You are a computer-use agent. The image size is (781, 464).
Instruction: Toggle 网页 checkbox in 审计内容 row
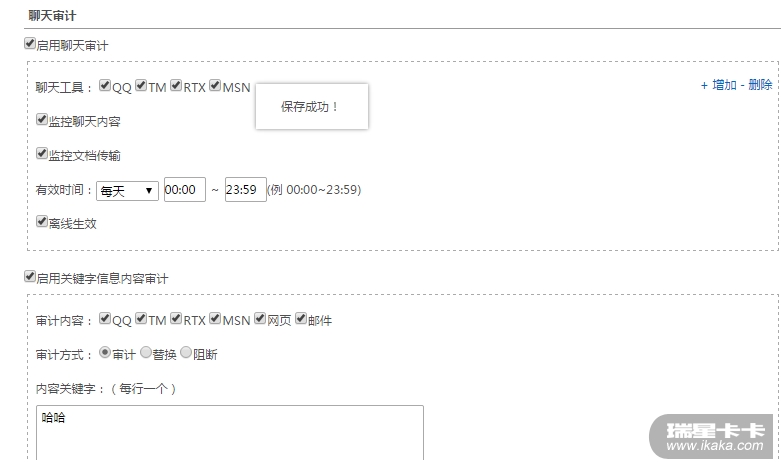tap(260, 319)
